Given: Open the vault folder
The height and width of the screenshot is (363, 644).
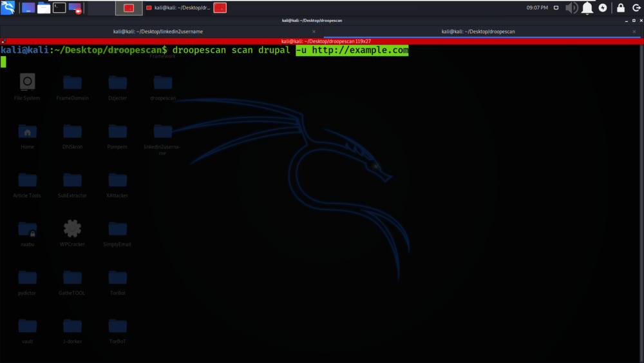Looking at the screenshot, I should tap(28, 331).
